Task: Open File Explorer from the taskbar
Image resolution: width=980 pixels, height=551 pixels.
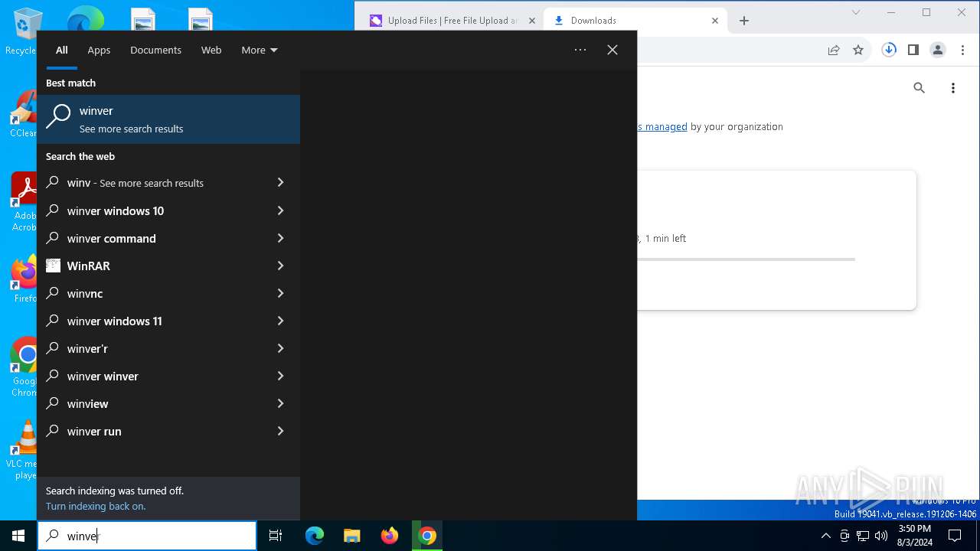Action: coord(351,536)
